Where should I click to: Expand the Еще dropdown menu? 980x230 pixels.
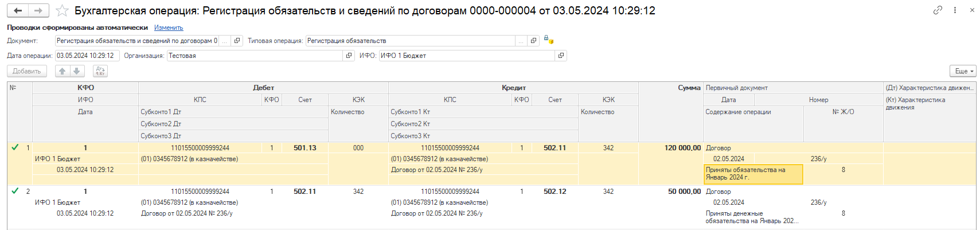963,71
